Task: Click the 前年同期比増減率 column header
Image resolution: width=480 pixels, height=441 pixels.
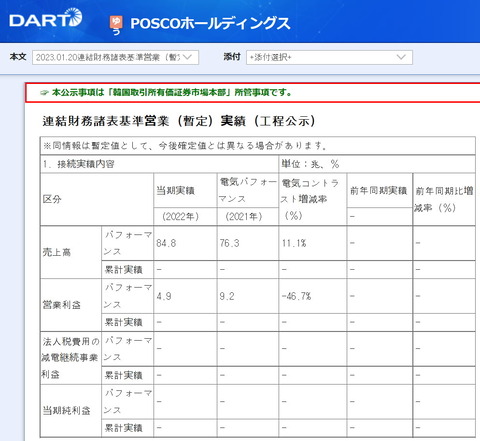Action: 444,199
